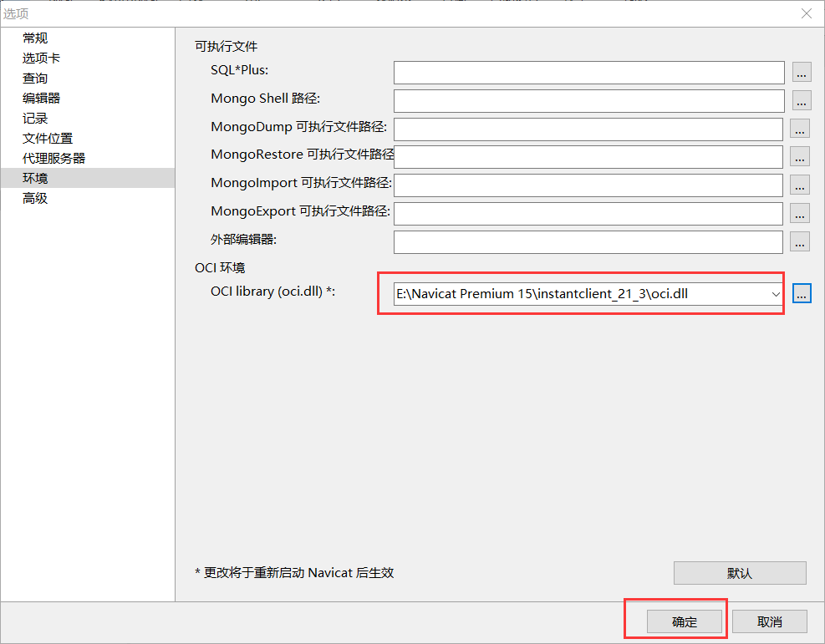This screenshot has height=644, width=825.
Task: Open the 文件位置 settings category
Action: click(x=46, y=138)
